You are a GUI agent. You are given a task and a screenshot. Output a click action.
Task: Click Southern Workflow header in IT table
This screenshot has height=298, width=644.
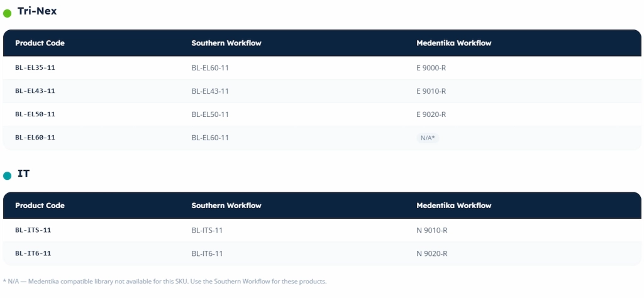tap(226, 206)
